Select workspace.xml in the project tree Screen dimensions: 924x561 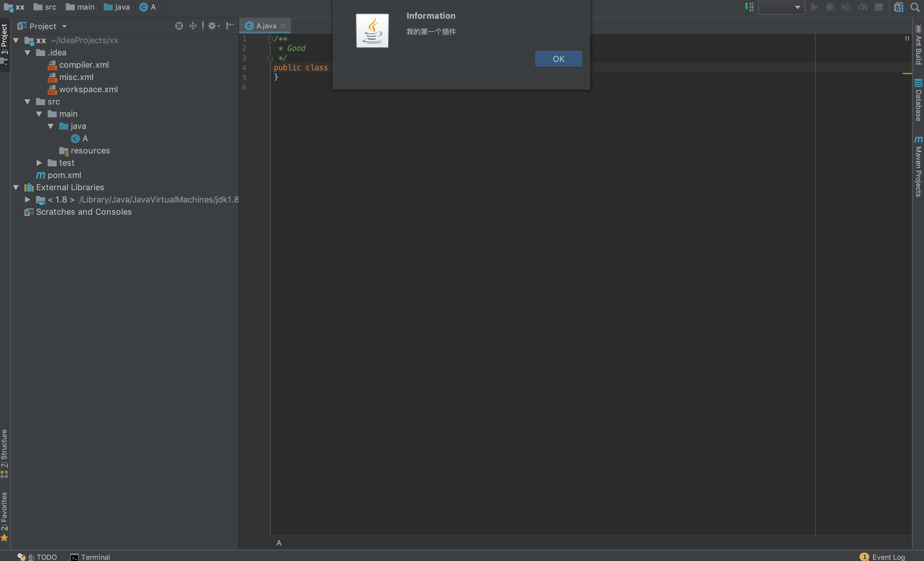tap(88, 89)
